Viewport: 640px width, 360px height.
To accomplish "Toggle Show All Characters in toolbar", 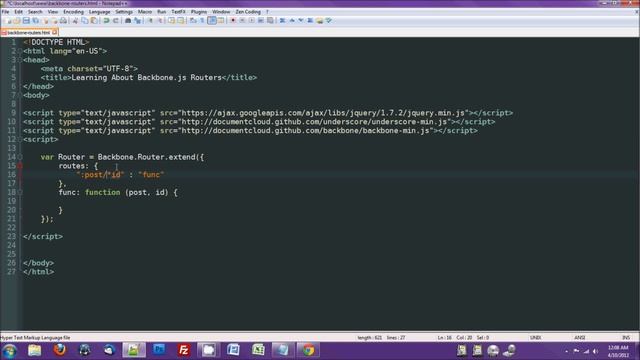I will tap(202, 20).
